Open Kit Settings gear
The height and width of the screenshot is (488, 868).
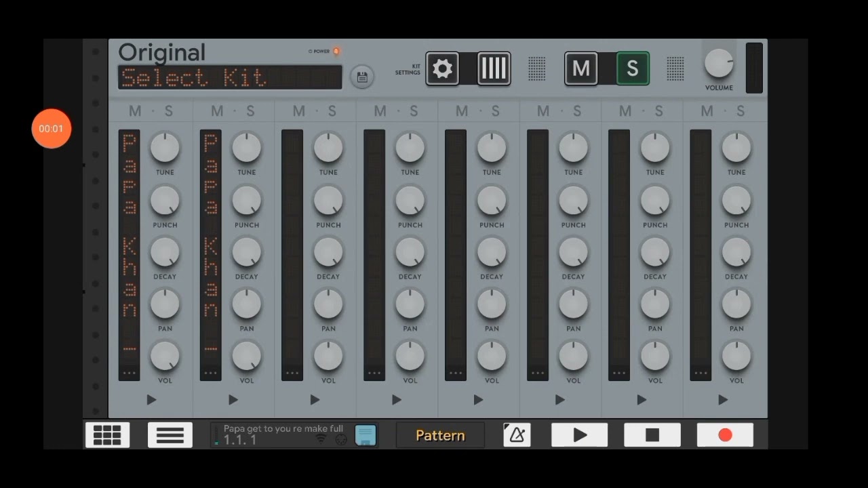click(x=442, y=68)
